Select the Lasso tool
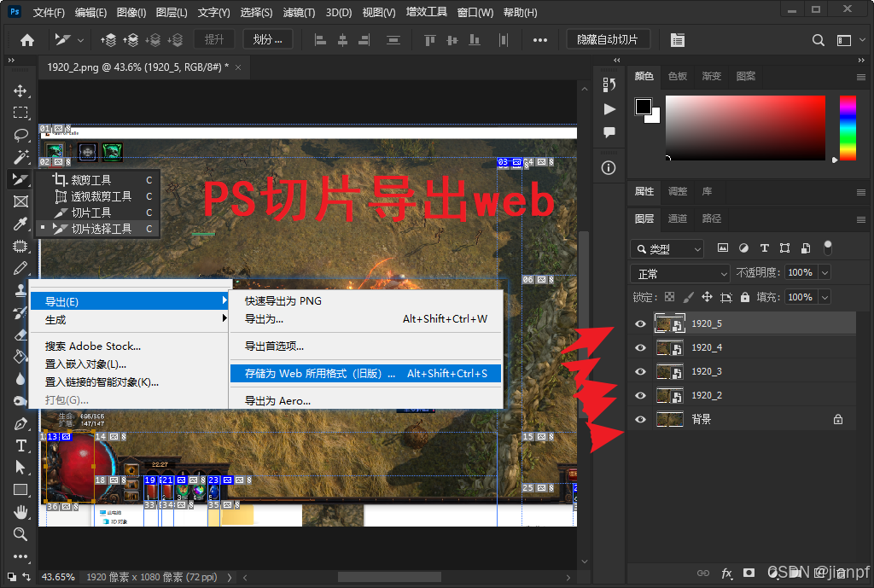Viewport: 874px width, 588px height. click(20, 135)
